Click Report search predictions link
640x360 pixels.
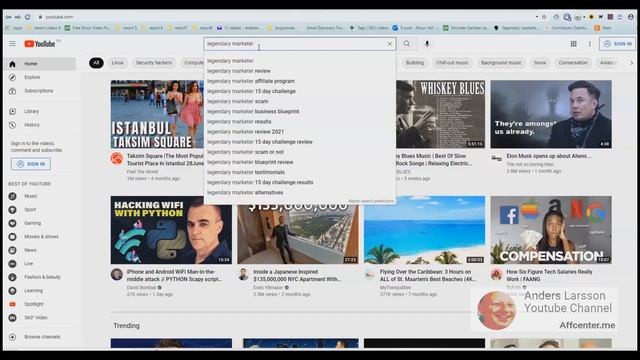[x=371, y=201]
